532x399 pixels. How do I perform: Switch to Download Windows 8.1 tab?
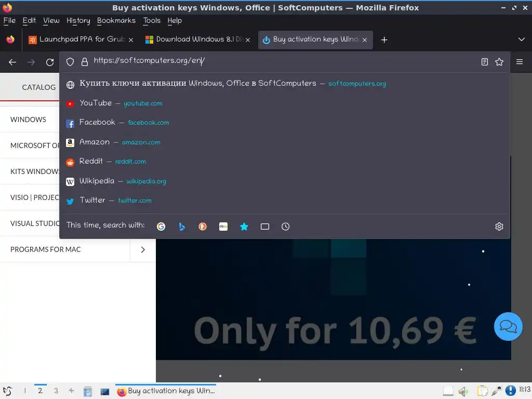(x=198, y=39)
